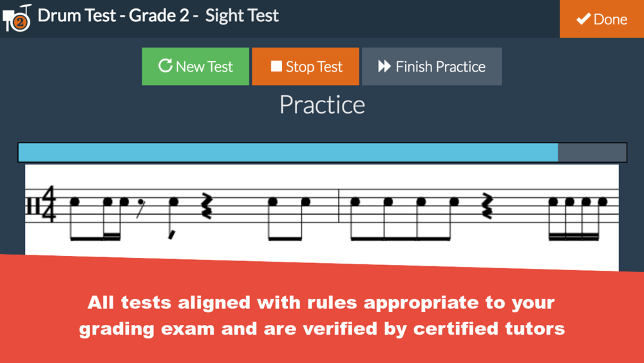The image size is (644, 363).
Task: Start a New Test
Action: (196, 66)
